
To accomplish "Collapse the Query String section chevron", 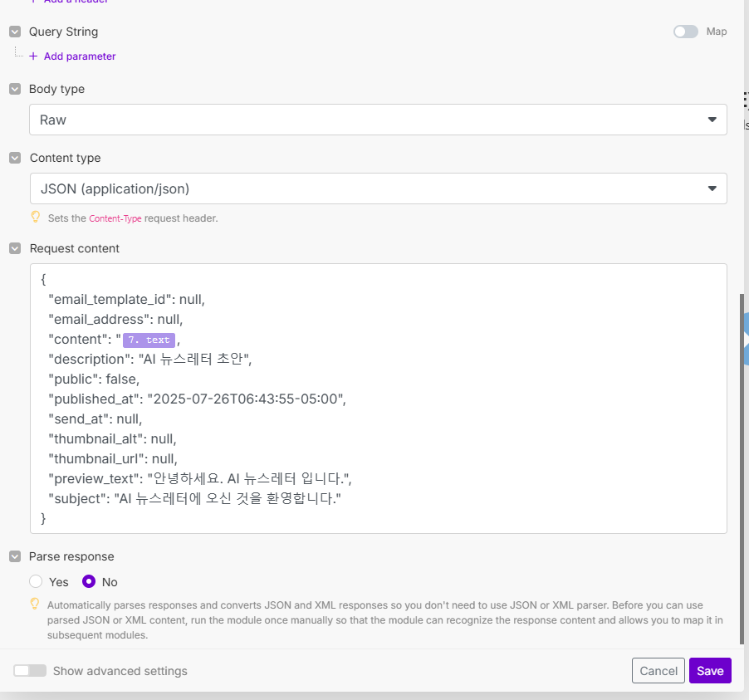I will 15,32.
